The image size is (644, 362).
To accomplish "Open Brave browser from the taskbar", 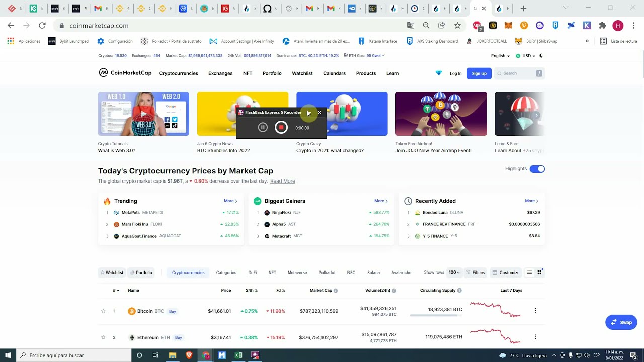I will point(189,355).
